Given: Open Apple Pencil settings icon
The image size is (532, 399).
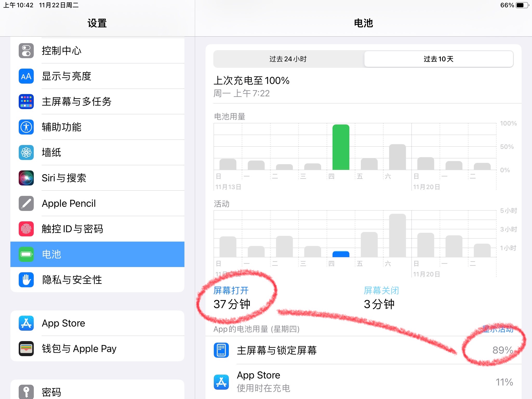Looking at the screenshot, I should click(x=26, y=203).
